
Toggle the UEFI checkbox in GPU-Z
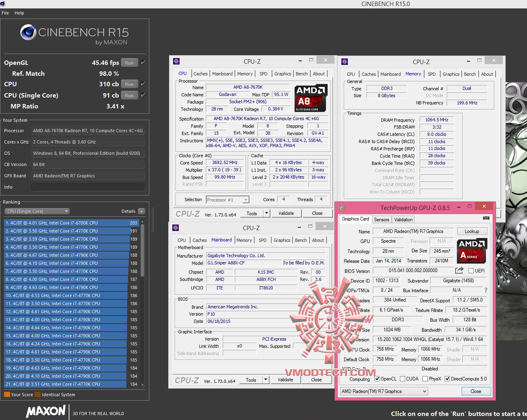(471, 271)
